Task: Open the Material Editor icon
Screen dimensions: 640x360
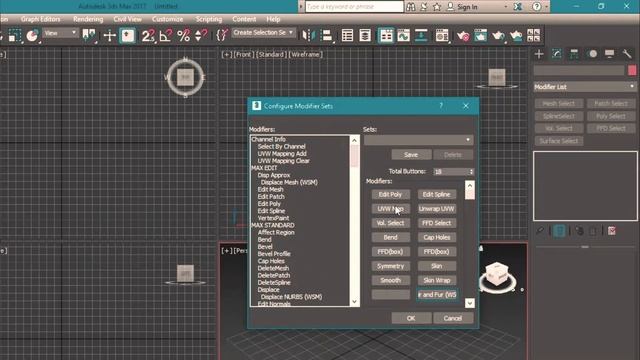Action: (442, 36)
